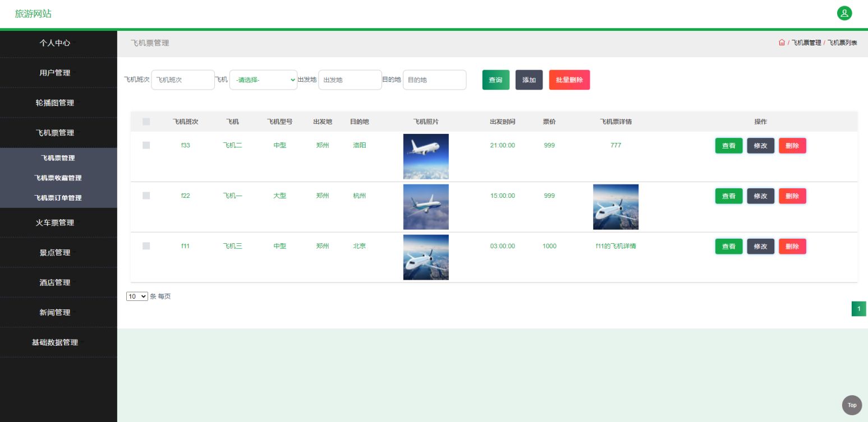Select 飞机票收藏管理 submenu item

coord(58,178)
